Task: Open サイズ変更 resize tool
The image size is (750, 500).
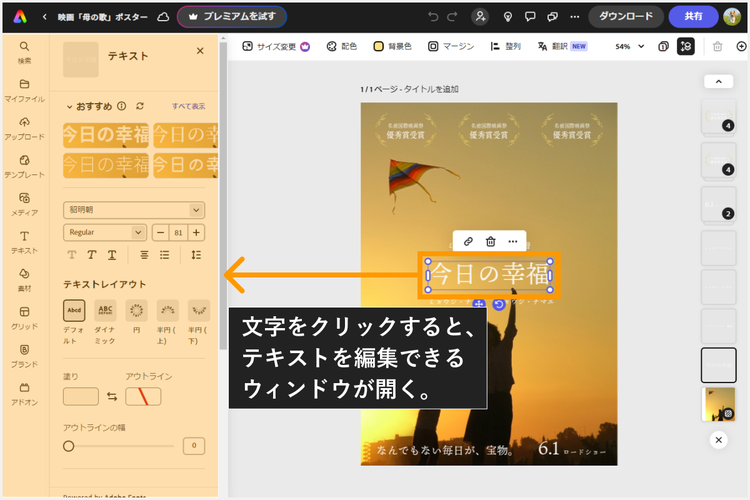Action: click(x=276, y=46)
